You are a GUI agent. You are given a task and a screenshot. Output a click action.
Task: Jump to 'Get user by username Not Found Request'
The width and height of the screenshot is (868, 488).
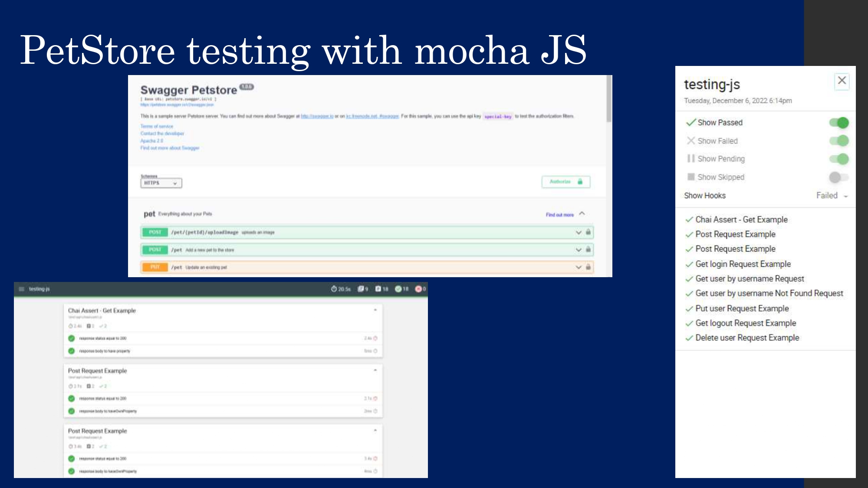click(x=769, y=294)
